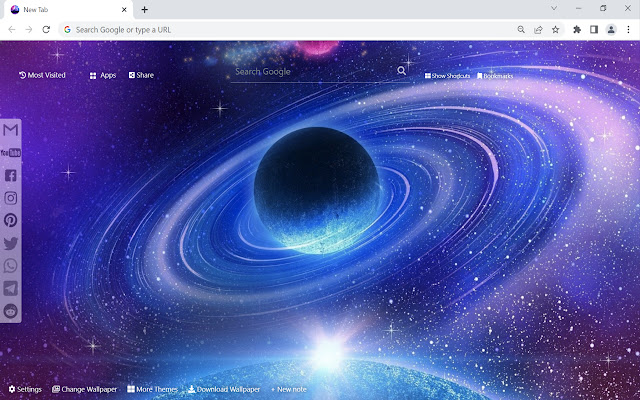The width and height of the screenshot is (640, 400).
Task: Select the New Tab tab
Action: click(69, 10)
